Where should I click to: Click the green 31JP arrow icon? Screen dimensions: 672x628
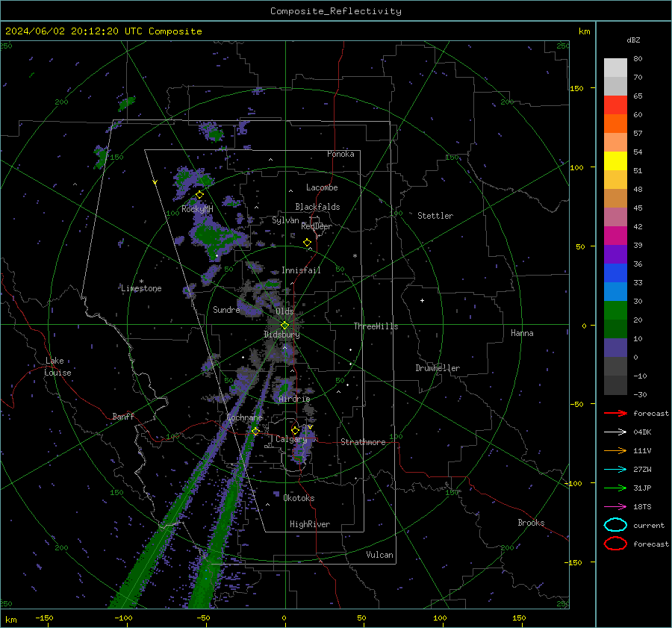[615, 488]
